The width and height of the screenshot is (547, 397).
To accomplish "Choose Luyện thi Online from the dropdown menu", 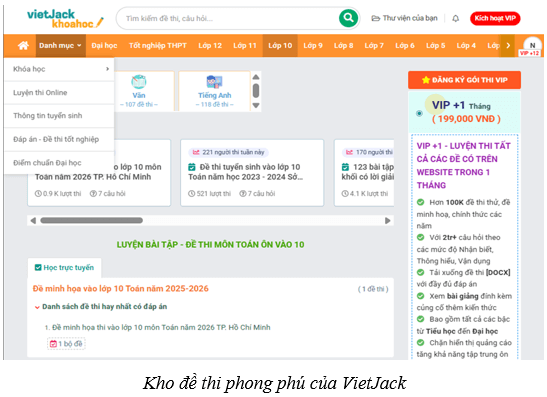I will pos(59,92).
